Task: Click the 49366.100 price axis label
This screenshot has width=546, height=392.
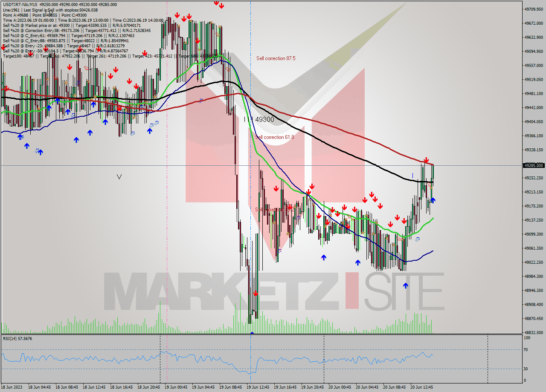Action: click(x=533, y=135)
